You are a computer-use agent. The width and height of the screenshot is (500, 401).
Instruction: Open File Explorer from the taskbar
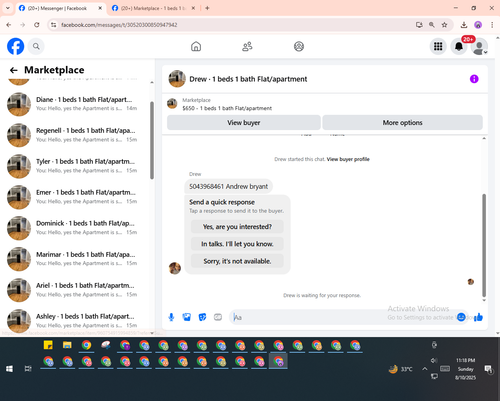[67, 345]
